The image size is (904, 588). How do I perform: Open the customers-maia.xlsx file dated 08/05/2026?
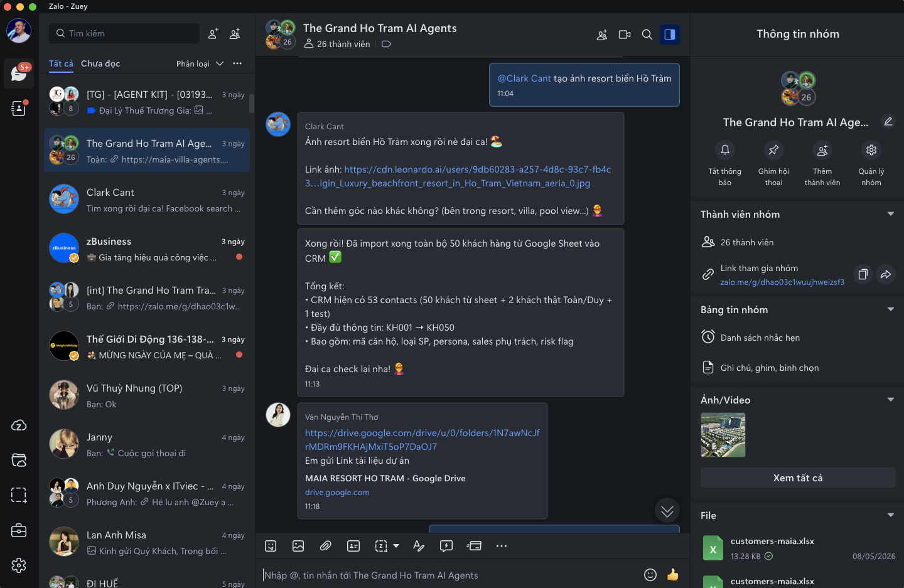point(798,548)
